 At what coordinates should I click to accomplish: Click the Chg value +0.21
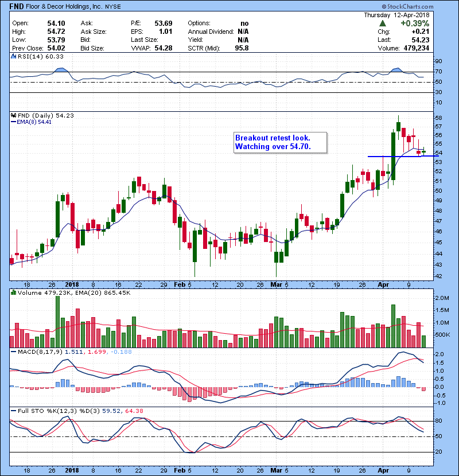coord(421,32)
